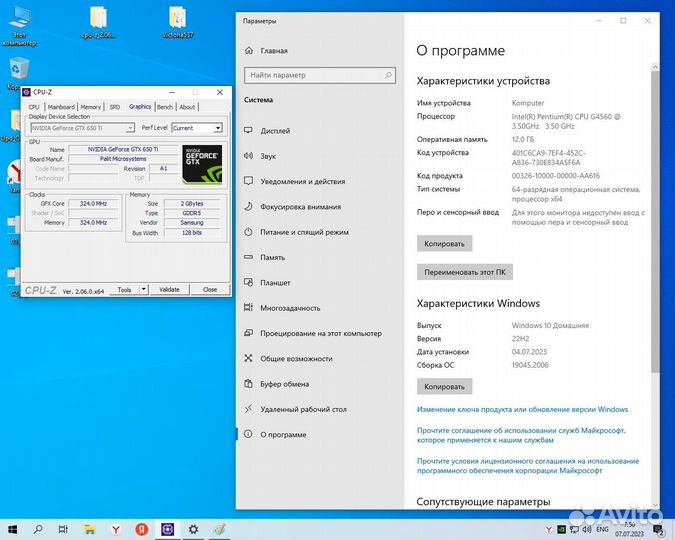Image resolution: width=675 pixels, height=540 pixels.
Task: Click the Найти параметр search field
Action: pyautogui.click(x=319, y=75)
